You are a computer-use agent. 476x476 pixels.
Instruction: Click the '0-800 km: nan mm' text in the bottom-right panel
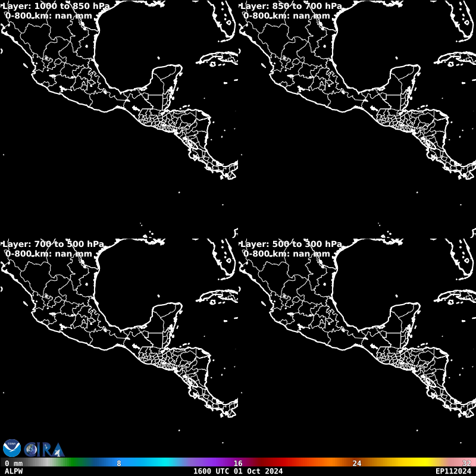(287, 253)
